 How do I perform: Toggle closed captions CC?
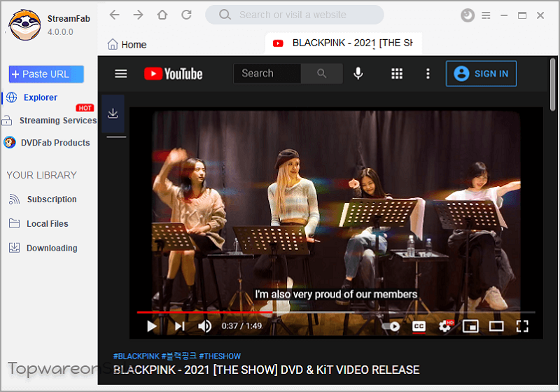pyautogui.click(x=419, y=326)
